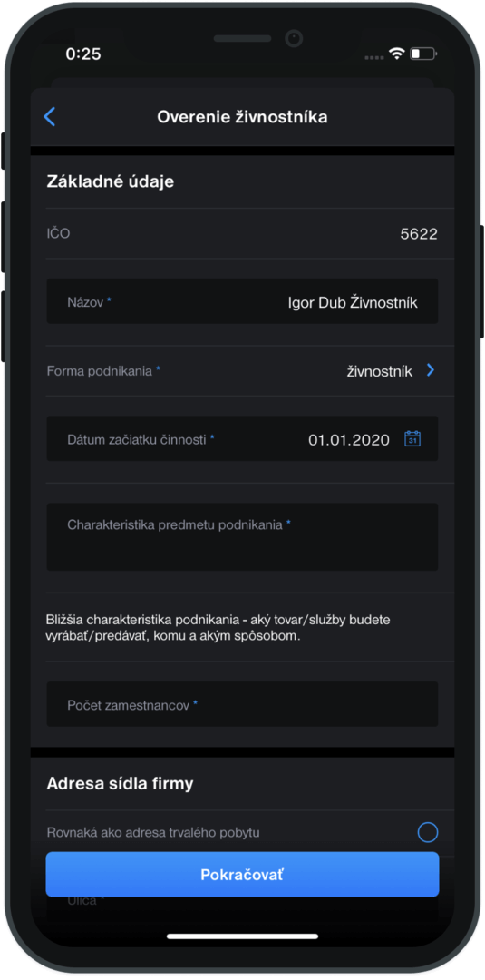The width and height of the screenshot is (485, 980).
Task: Open the calendar date picker icon
Action: point(412,439)
